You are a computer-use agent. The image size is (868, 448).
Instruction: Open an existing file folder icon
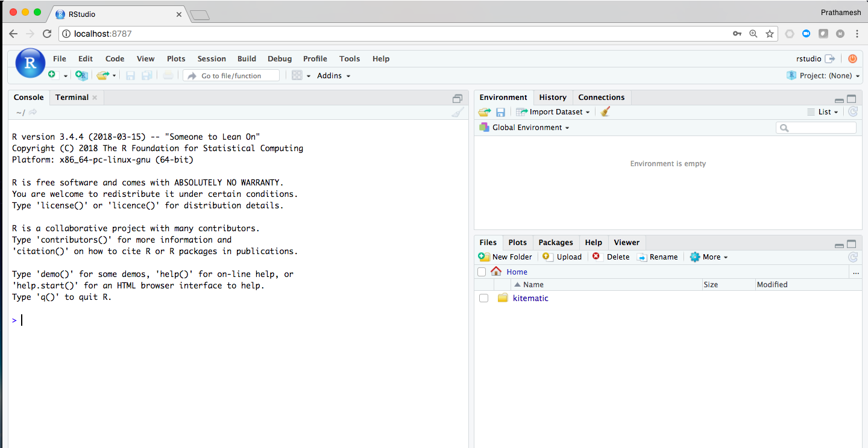[x=103, y=75]
